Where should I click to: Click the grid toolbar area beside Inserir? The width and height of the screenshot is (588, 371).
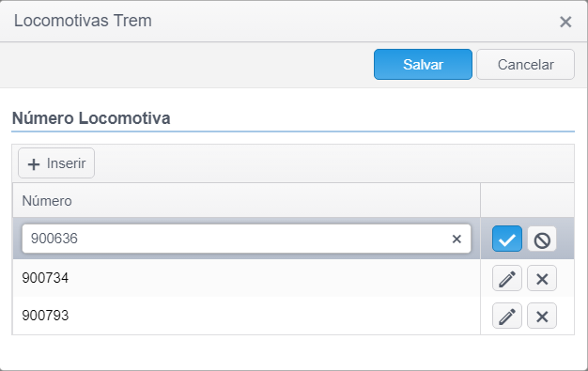(x=333, y=163)
